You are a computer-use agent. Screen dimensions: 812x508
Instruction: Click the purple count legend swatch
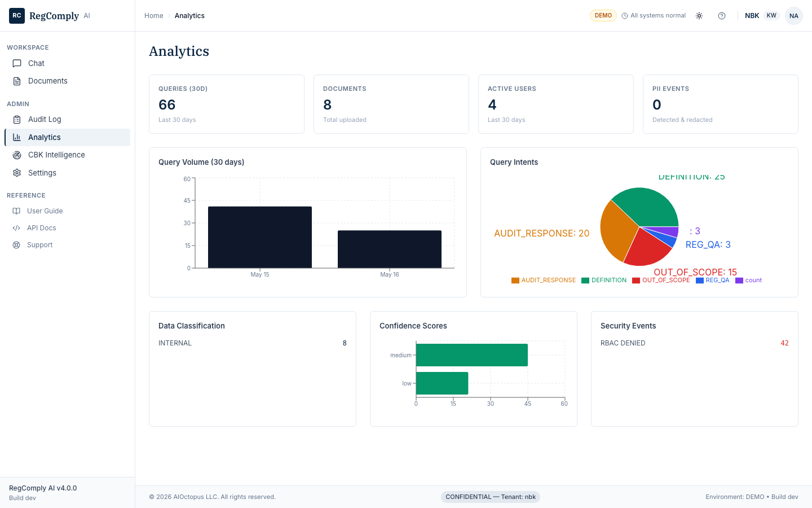click(739, 281)
